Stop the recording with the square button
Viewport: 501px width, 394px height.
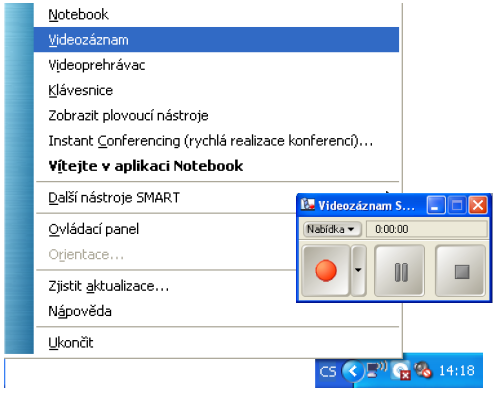(461, 270)
